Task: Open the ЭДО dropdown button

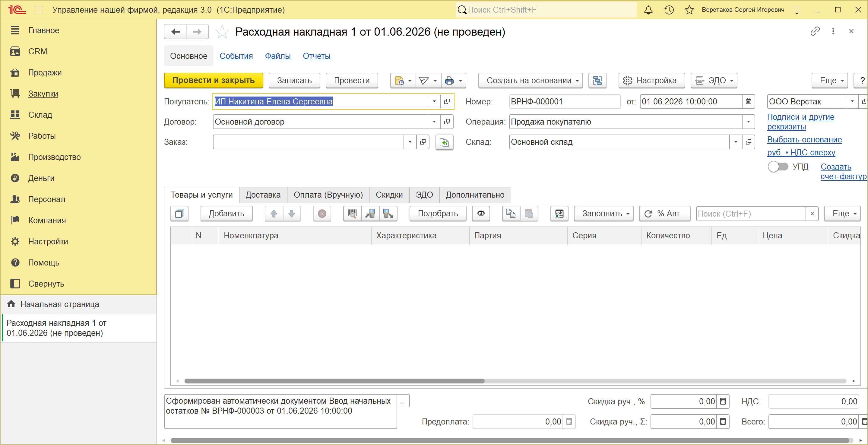Action: (x=714, y=81)
